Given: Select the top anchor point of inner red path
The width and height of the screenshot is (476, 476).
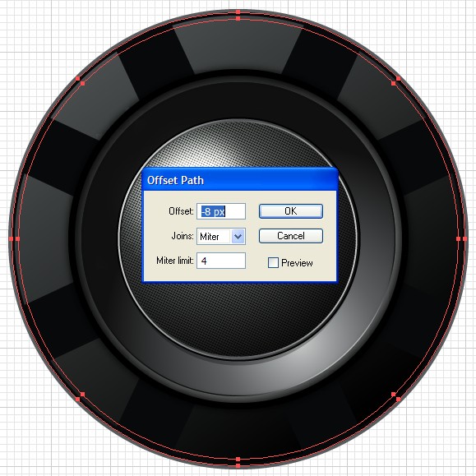Looking at the screenshot, I should coord(238,19).
